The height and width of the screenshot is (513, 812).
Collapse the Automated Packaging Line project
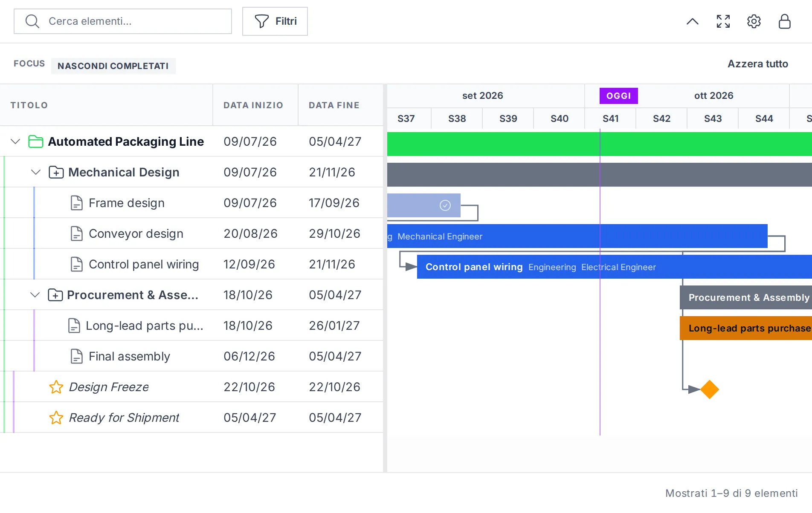coord(15,141)
